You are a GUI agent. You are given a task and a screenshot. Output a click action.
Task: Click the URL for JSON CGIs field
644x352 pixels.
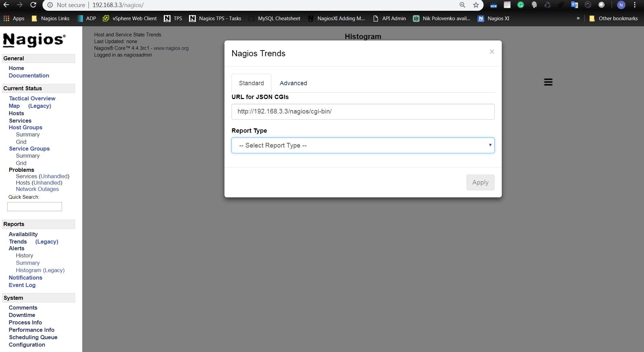tap(363, 111)
